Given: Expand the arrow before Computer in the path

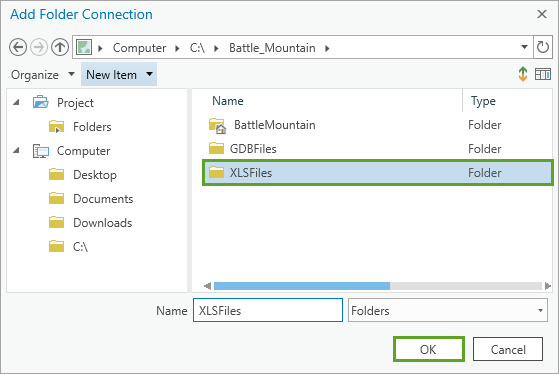Looking at the screenshot, I should 100,48.
